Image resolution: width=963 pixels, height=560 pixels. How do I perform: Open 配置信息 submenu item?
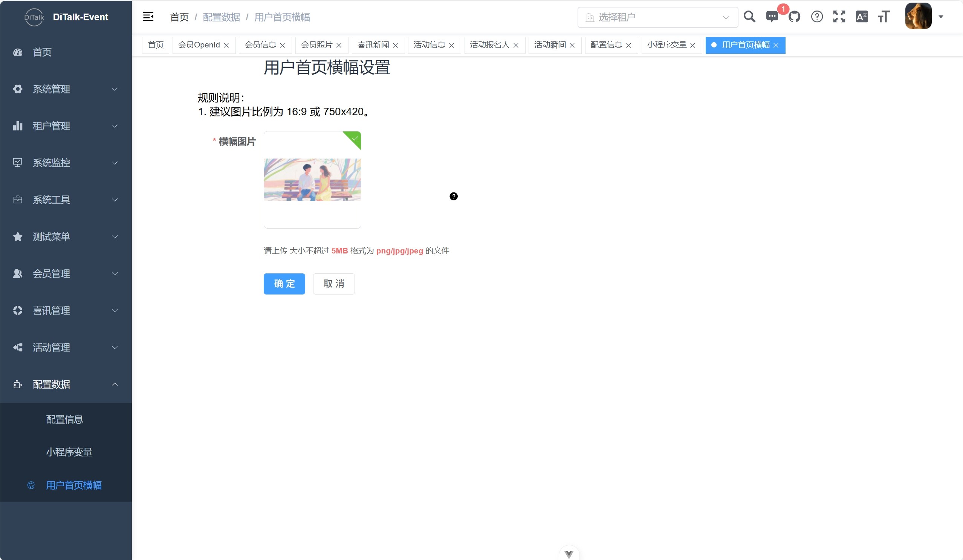pyautogui.click(x=64, y=420)
